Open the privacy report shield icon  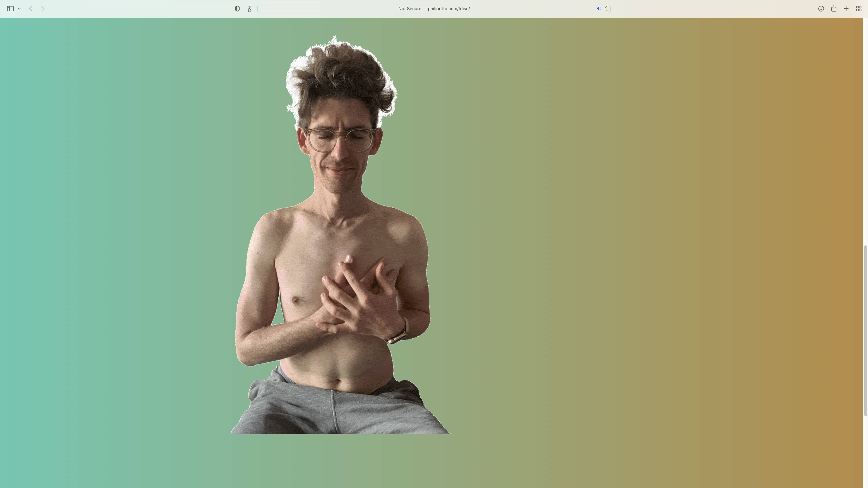[237, 9]
